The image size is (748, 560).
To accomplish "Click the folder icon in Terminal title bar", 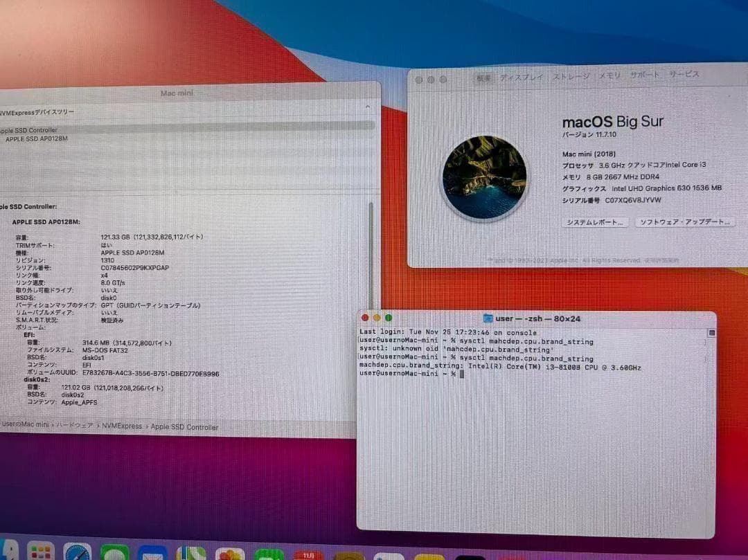I will point(488,318).
